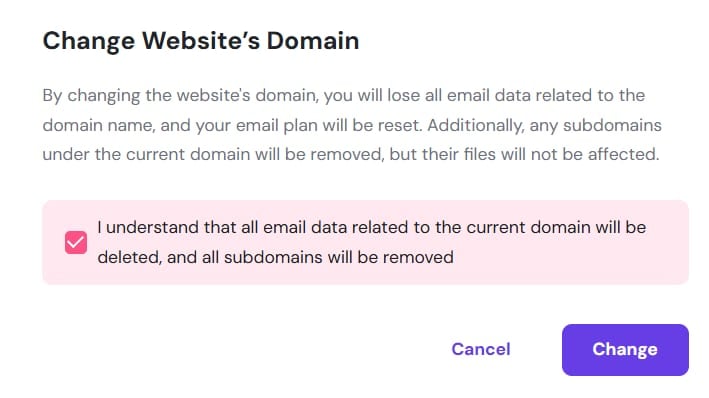Click the 'Change Website's Domain' heading

[x=201, y=41]
